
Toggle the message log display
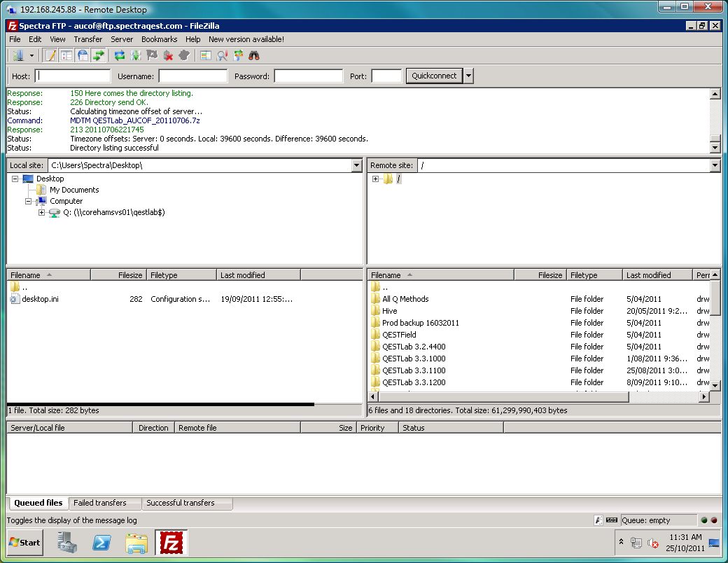[x=50, y=55]
